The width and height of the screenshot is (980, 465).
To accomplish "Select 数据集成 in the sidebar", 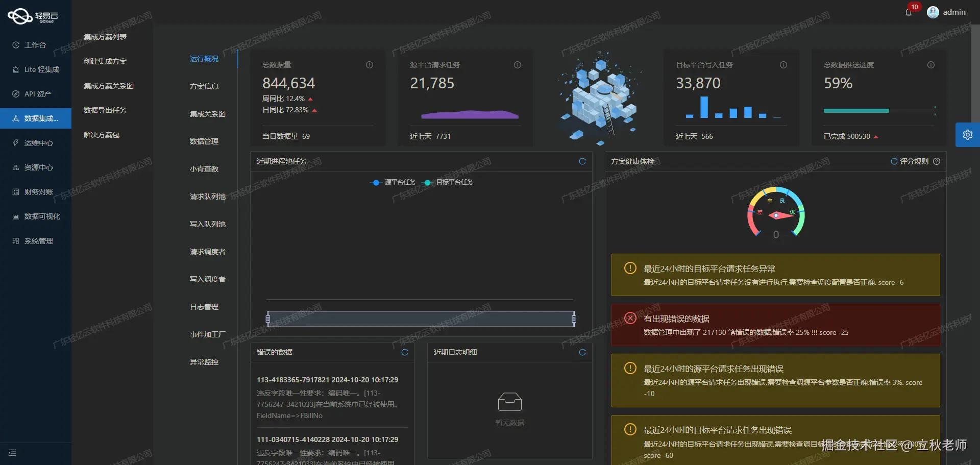I will (x=36, y=118).
